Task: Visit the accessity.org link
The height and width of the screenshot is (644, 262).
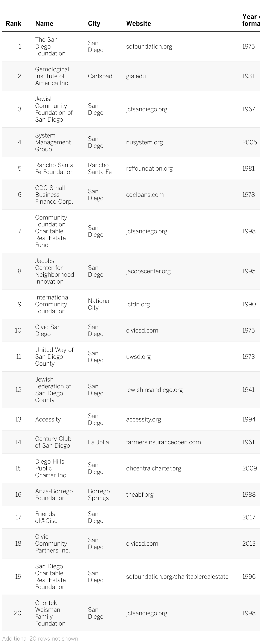Action: pyautogui.click(x=143, y=420)
